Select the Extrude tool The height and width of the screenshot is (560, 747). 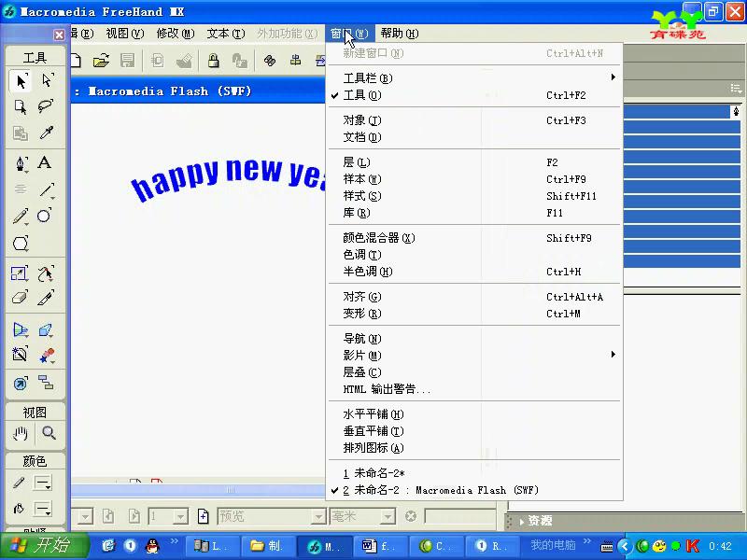[45, 329]
